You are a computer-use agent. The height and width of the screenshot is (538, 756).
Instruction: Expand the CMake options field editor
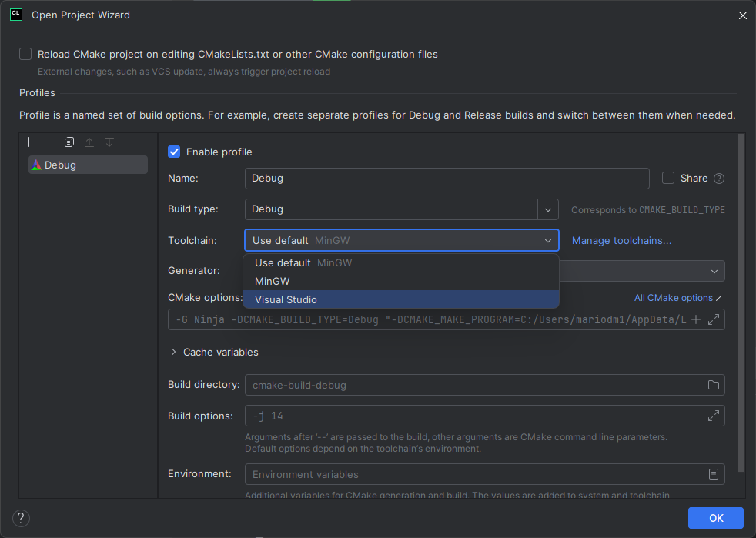(x=714, y=319)
